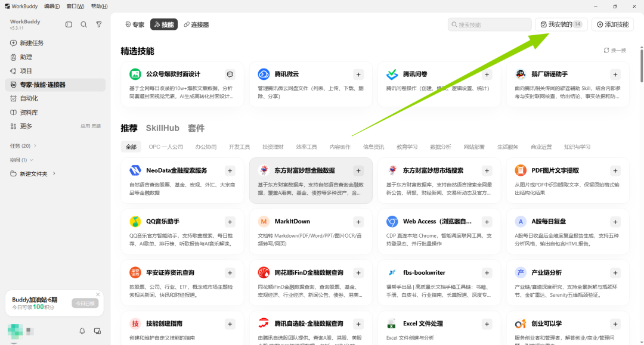Add PDF图片文字提取 with plus button
The image size is (644, 345).
(x=615, y=170)
